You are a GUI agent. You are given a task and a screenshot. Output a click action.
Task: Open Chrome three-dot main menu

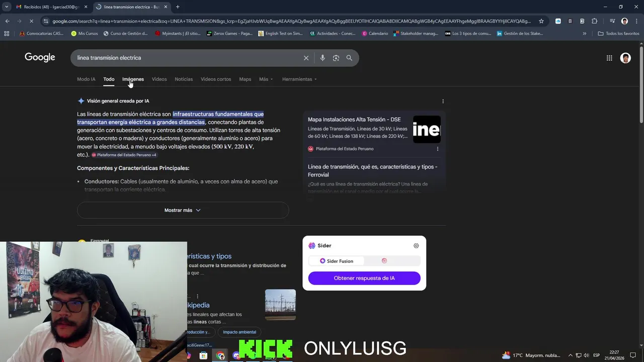pyautogui.click(x=636, y=21)
